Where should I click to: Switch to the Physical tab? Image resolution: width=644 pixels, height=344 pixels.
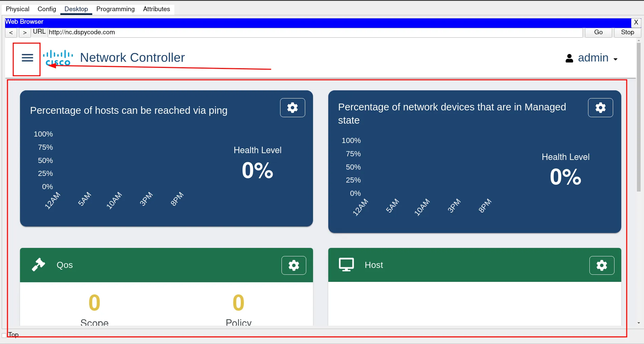[18, 9]
